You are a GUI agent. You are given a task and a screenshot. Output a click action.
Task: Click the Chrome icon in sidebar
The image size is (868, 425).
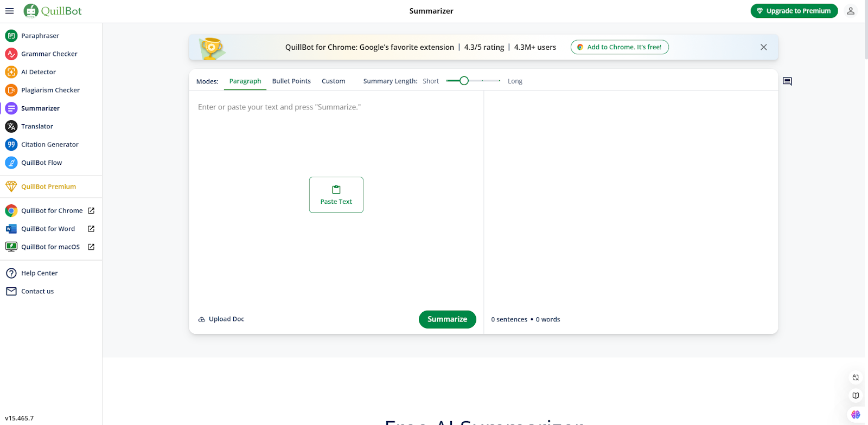pos(11,211)
